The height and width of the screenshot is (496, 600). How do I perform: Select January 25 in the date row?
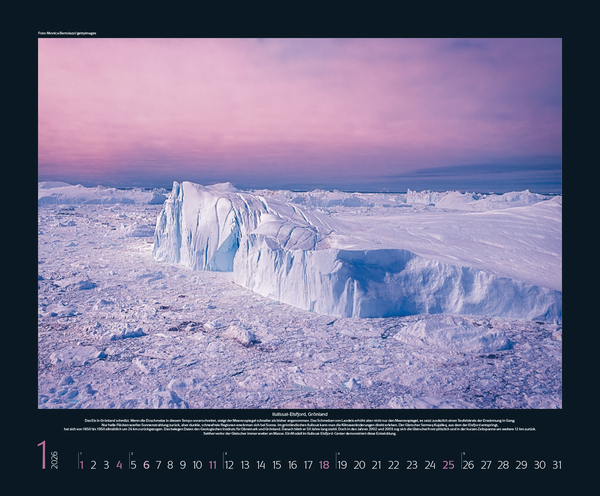(x=448, y=464)
